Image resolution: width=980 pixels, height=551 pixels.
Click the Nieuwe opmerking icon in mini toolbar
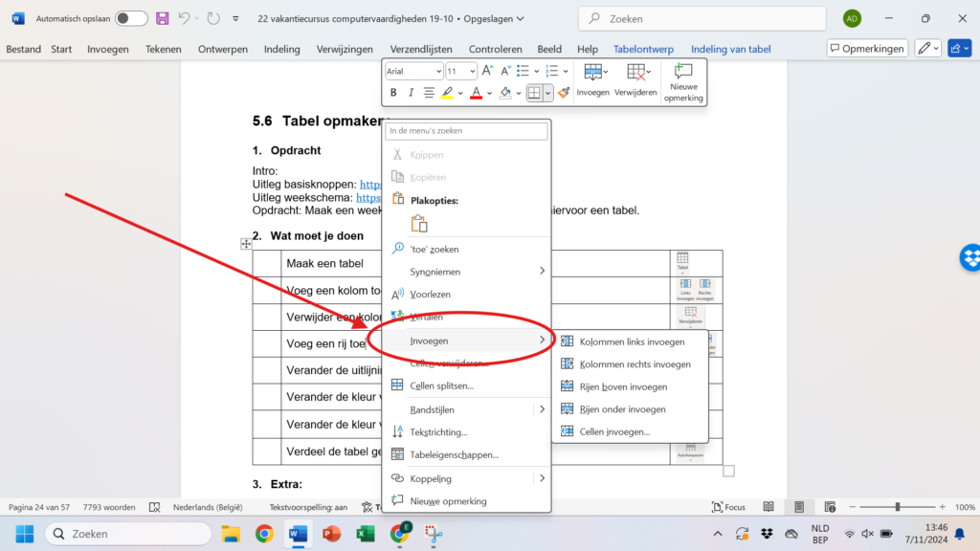point(683,82)
